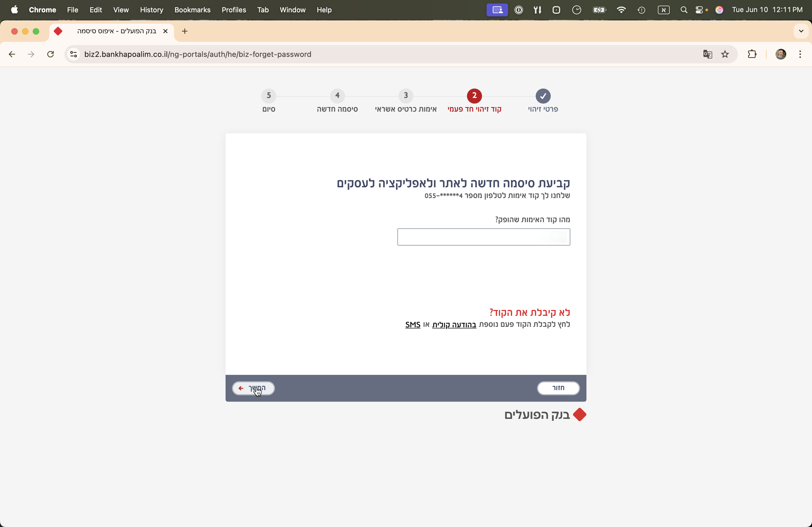812x527 pixels.
Task: Open the Chrome profile avatar
Action: tap(781, 54)
